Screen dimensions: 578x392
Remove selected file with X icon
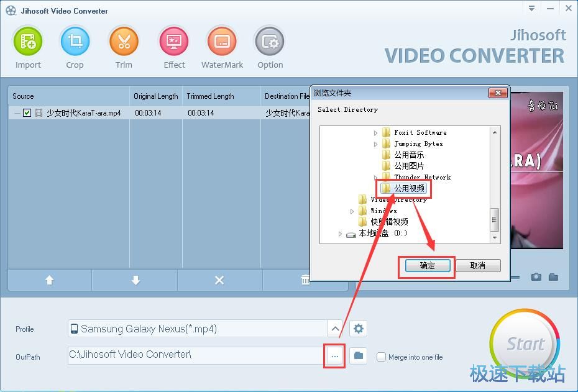[219, 280]
